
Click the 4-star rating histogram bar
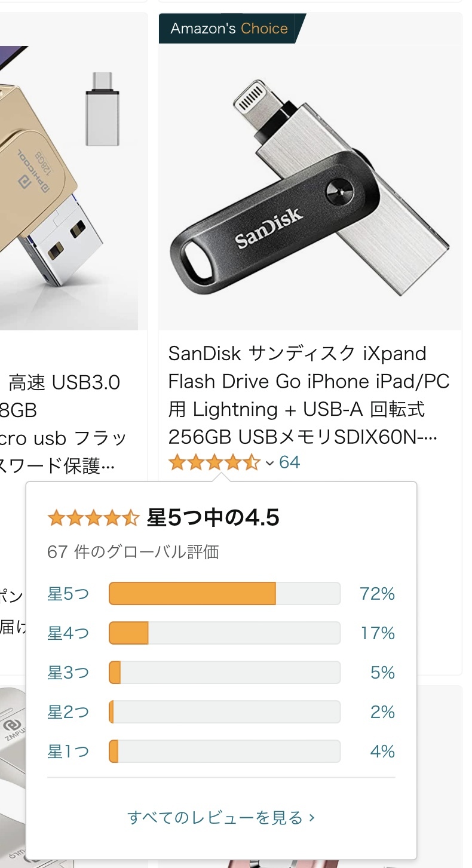tap(224, 633)
